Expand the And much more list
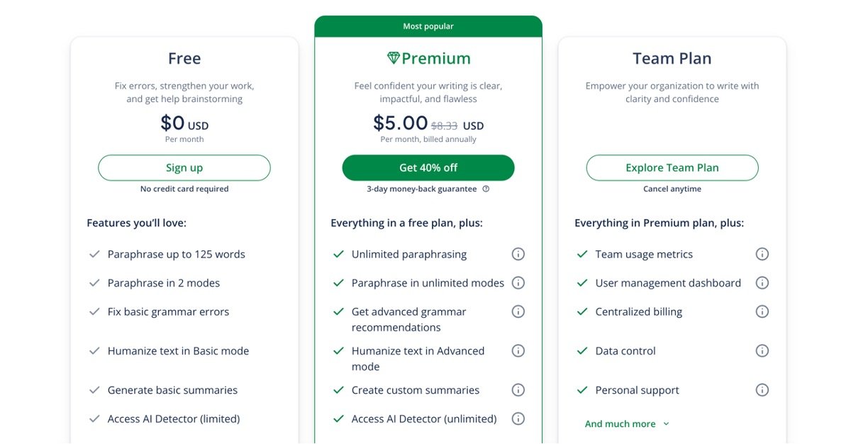This screenshot has width=868, height=444. (x=620, y=424)
